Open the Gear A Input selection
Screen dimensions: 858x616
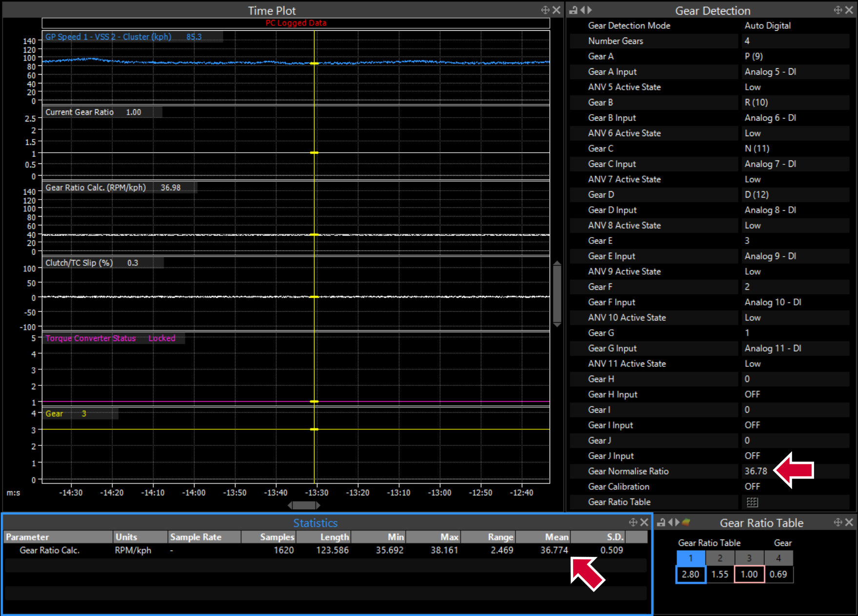770,72
